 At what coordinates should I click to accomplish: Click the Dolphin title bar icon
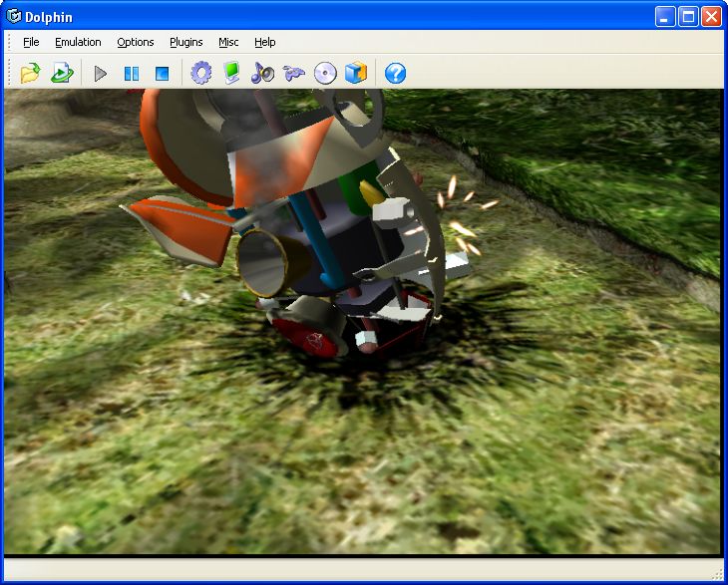coord(14,16)
